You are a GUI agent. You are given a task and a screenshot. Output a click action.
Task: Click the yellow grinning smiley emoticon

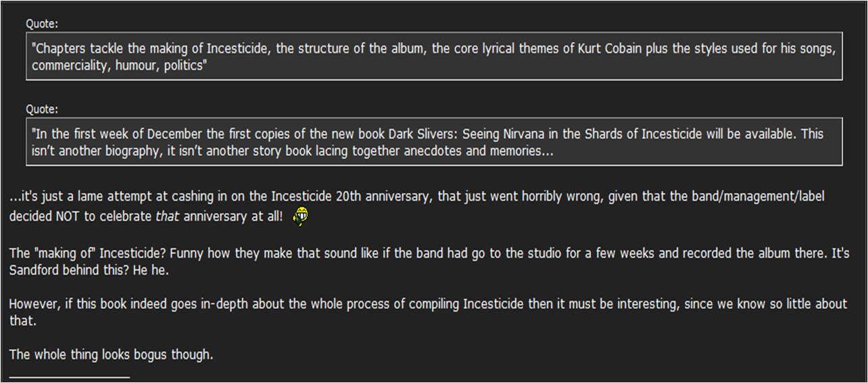pos(302,216)
